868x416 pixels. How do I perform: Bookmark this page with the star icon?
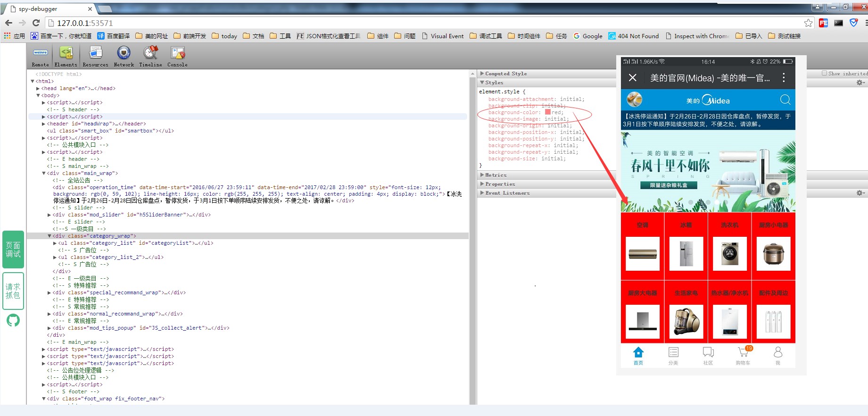point(808,23)
